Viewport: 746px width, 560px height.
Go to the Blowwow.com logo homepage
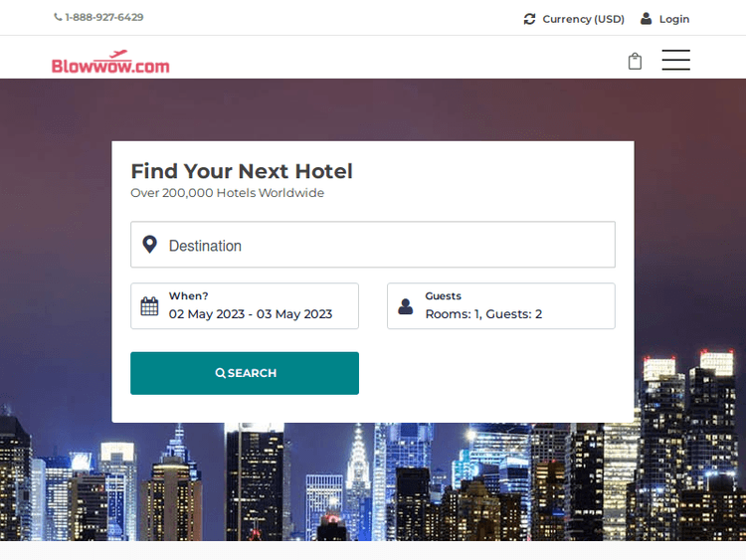click(110, 63)
